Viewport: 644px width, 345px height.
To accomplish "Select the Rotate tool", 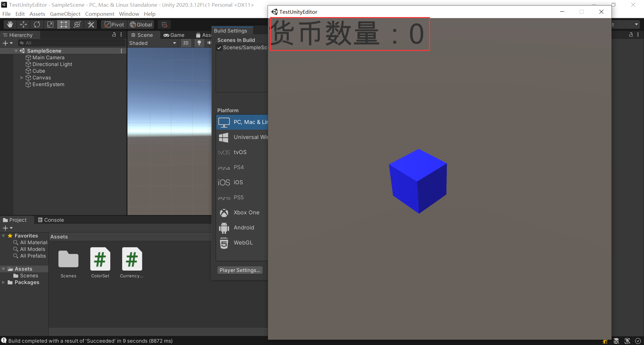I will [x=37, y=24].
